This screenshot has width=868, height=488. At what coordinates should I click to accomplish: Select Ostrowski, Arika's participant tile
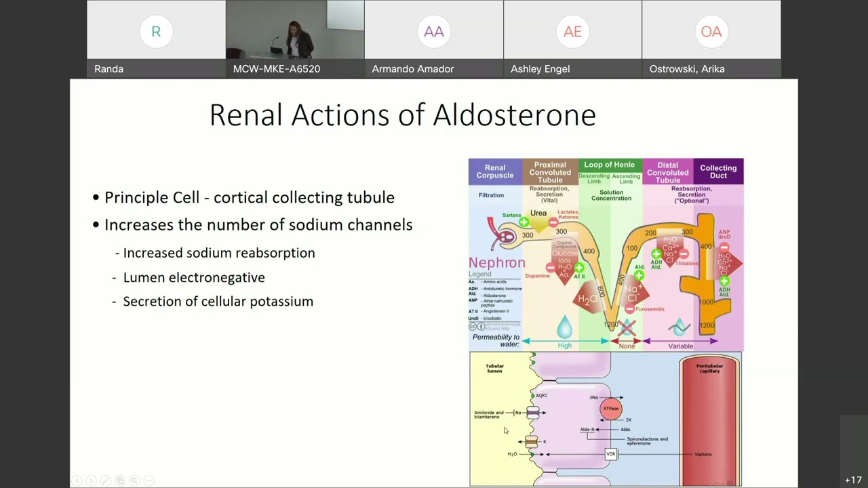click(711, 39)
